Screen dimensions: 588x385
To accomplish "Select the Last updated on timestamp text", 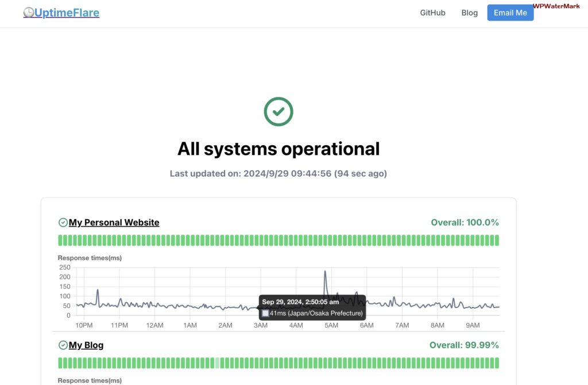I will pos(278,174).
